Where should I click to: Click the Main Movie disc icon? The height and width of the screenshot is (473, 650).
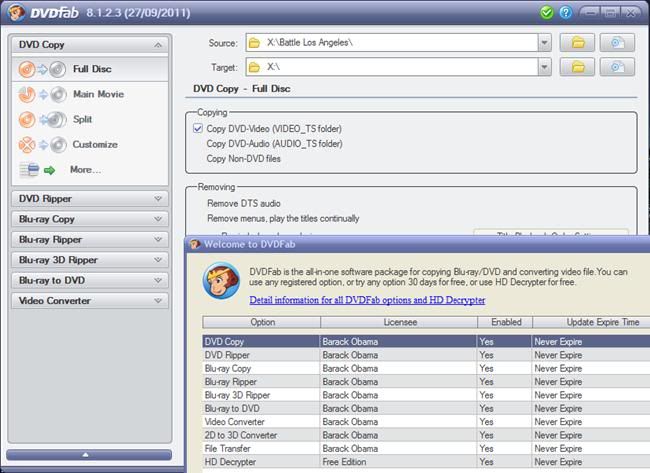(x=42, y=95)
